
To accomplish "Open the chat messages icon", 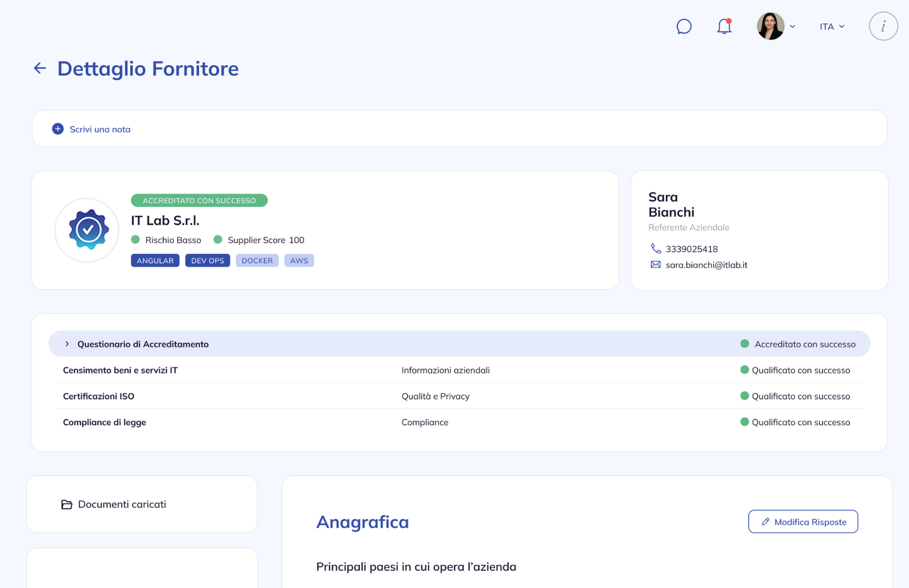I will pyautogui.click(x=683, y=27).
